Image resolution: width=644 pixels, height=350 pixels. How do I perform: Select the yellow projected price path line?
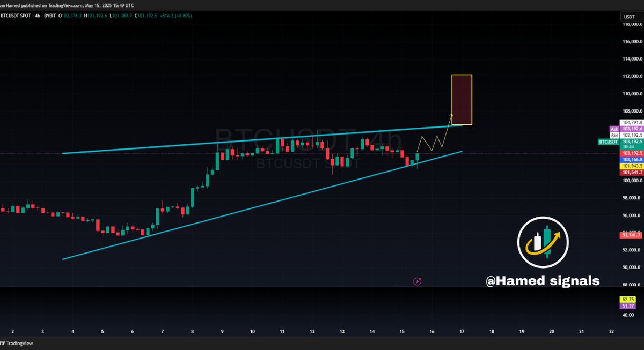coord(435,140)
